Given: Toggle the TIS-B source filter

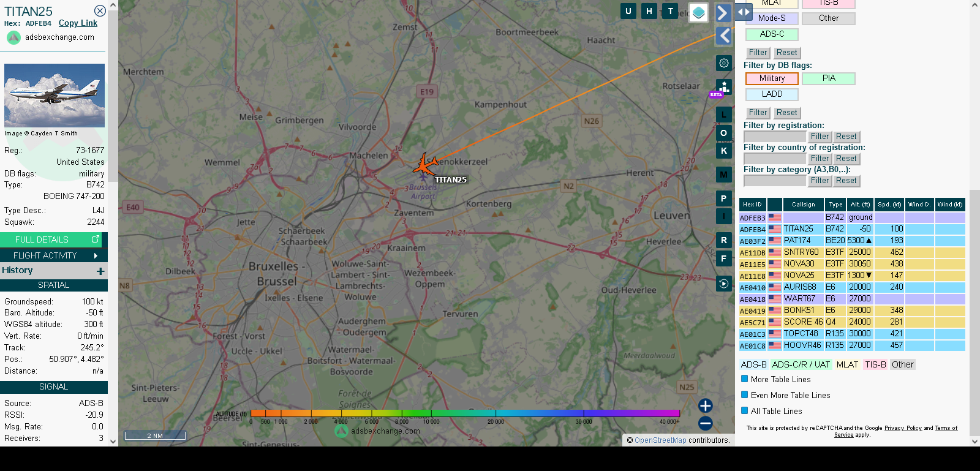Looking at the screenshot, I should [829, 3].
